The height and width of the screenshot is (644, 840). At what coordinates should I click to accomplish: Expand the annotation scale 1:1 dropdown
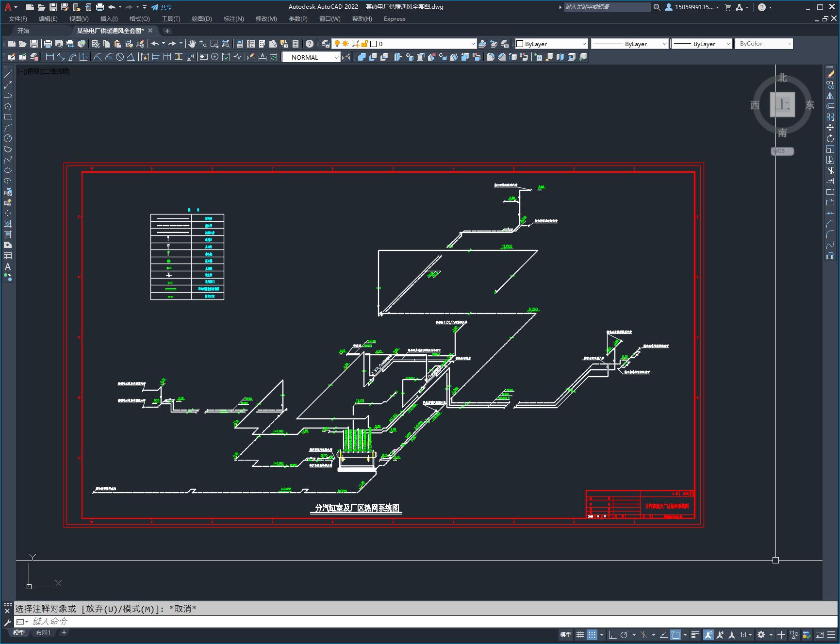click(x=746, y=634)
